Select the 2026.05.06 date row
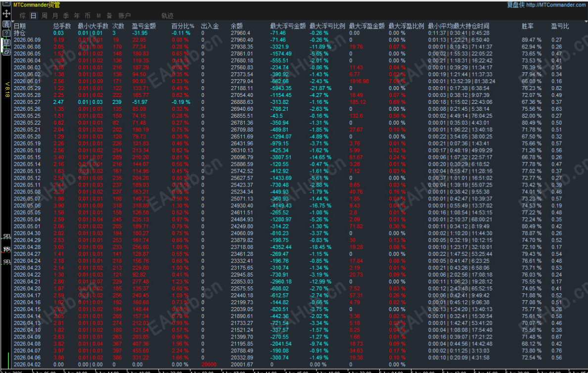 point(27,206)
